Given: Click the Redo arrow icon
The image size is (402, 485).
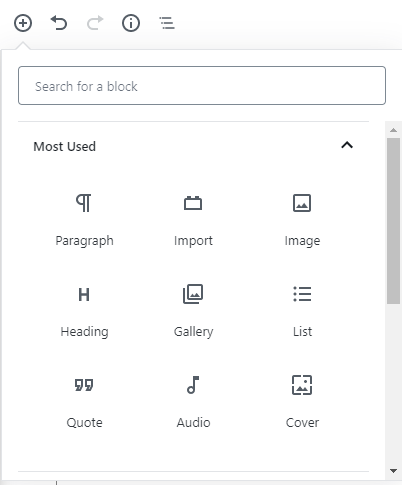Looking at the screenshot, I should [x=95, y=23].
